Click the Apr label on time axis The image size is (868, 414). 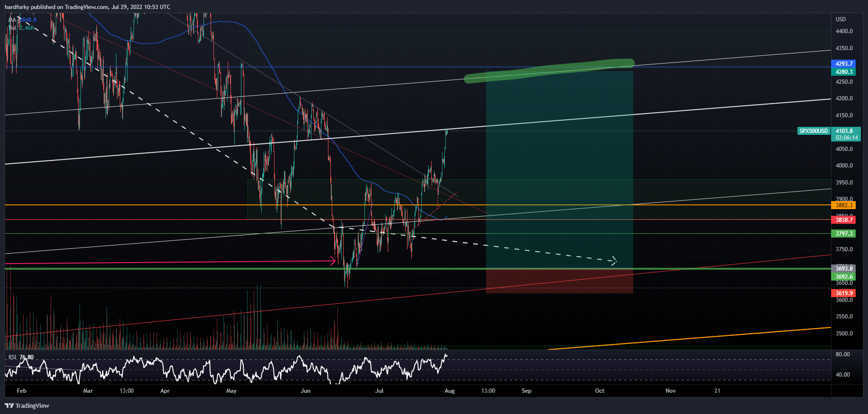165,391
